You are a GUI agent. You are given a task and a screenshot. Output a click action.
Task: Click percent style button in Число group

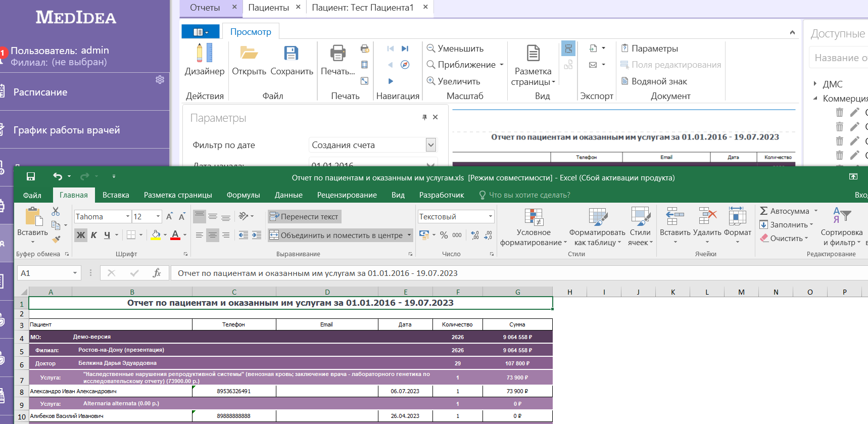click(x=444, y=235)
